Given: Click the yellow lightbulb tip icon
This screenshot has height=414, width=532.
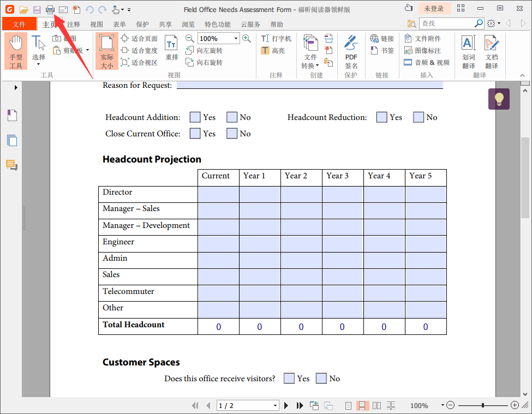Looking at the screenshot, I should (x=499, y=99).
